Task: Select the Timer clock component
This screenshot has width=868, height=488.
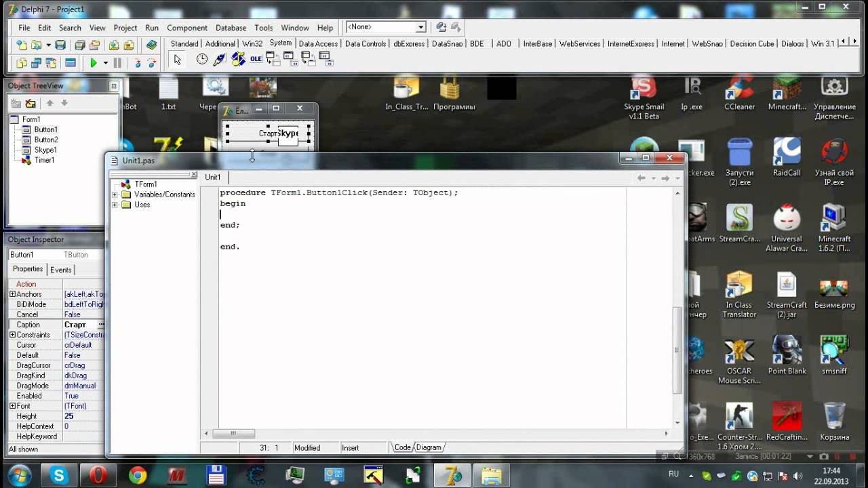Action: tap(202, 60)
